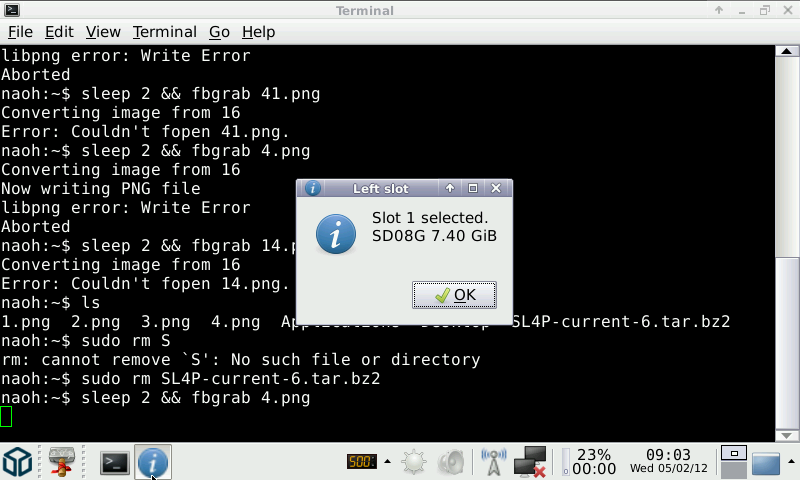This screenshot has width=800, height=480.
Task: Open the wireless antenna network icon
Action: 493,462
